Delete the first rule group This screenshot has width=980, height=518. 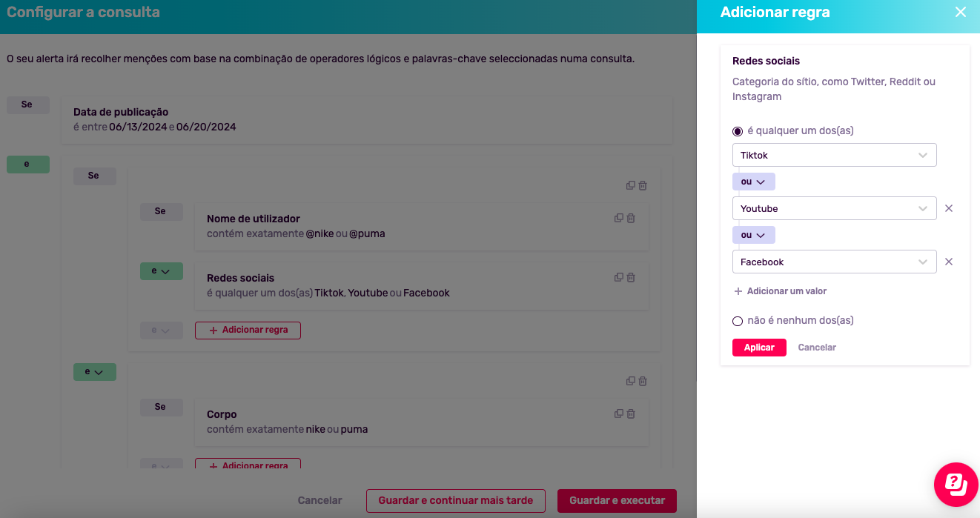click(643, 185)
